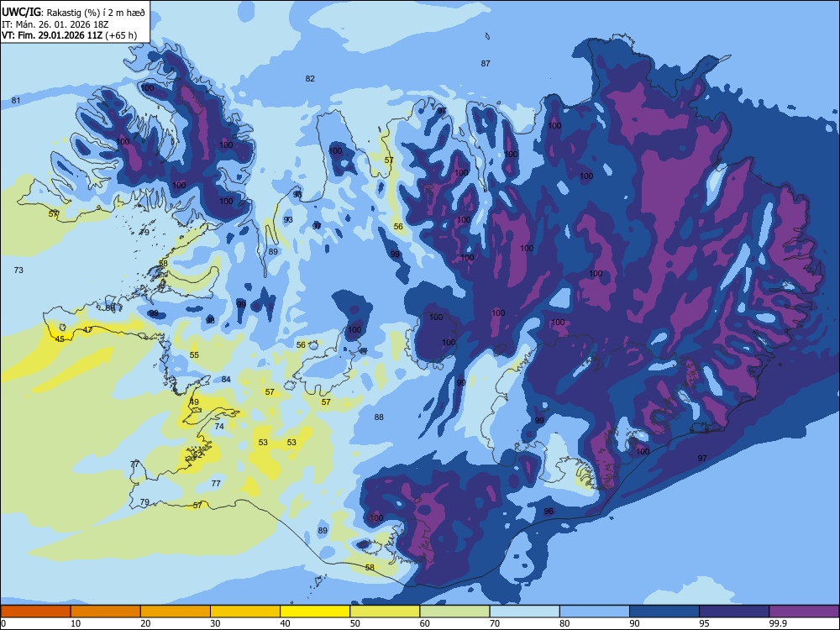
Task: Click the legend tick label '20'
Action: pyautogui.click(x=145, y=623)
